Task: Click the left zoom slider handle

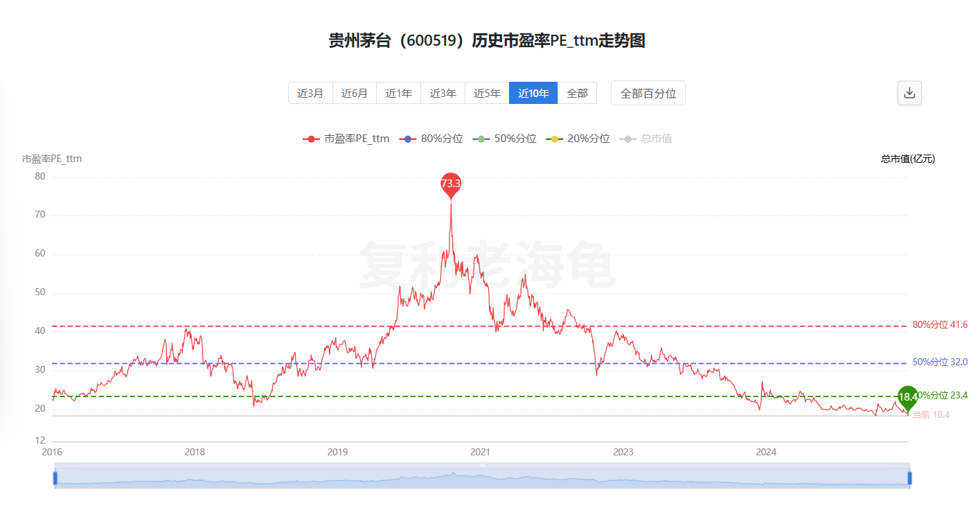Action: point(55,478)
